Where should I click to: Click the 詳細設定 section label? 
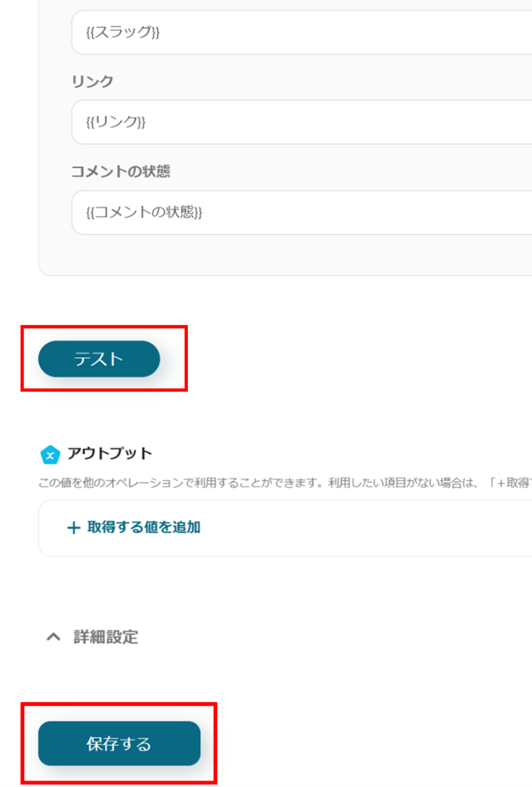(x=106, y=637)
